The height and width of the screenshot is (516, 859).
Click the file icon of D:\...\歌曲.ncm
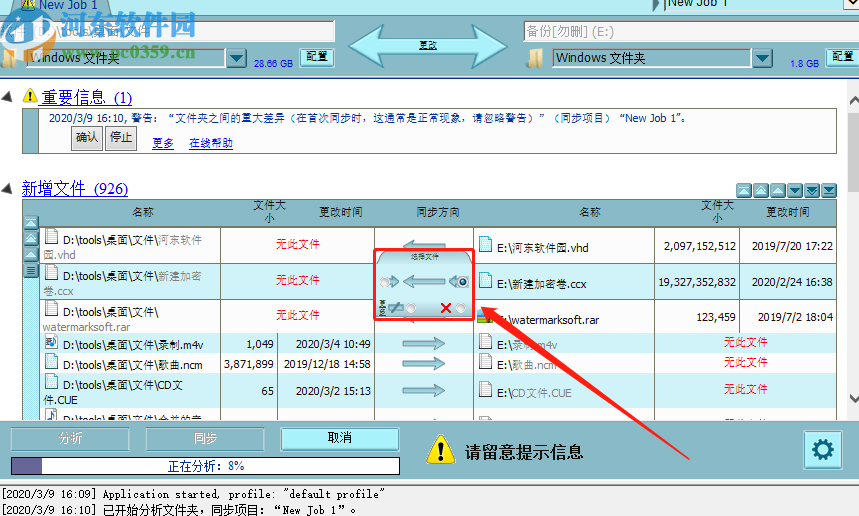pos(51,362)
